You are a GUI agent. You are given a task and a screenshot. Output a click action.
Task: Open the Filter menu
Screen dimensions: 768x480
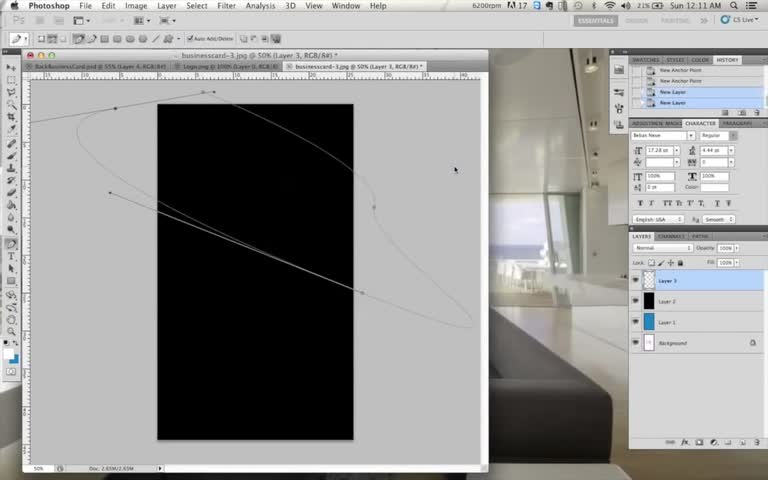(x=226, y=6)
